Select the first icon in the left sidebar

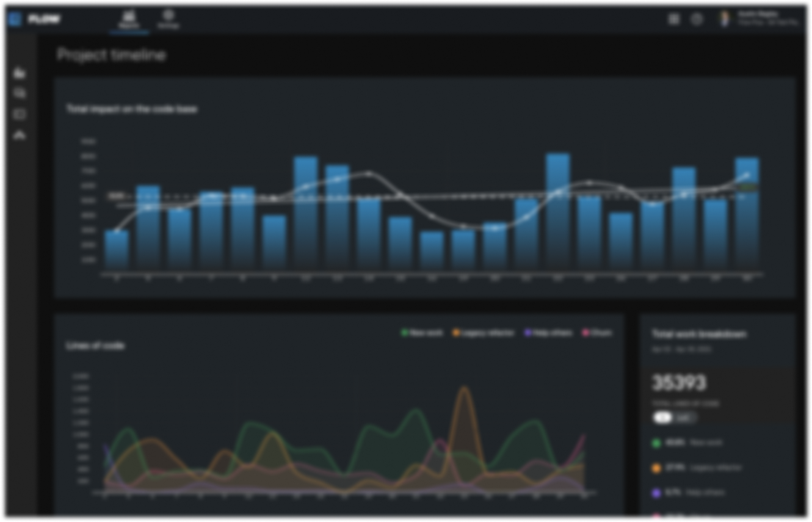[x=20, y=73]
